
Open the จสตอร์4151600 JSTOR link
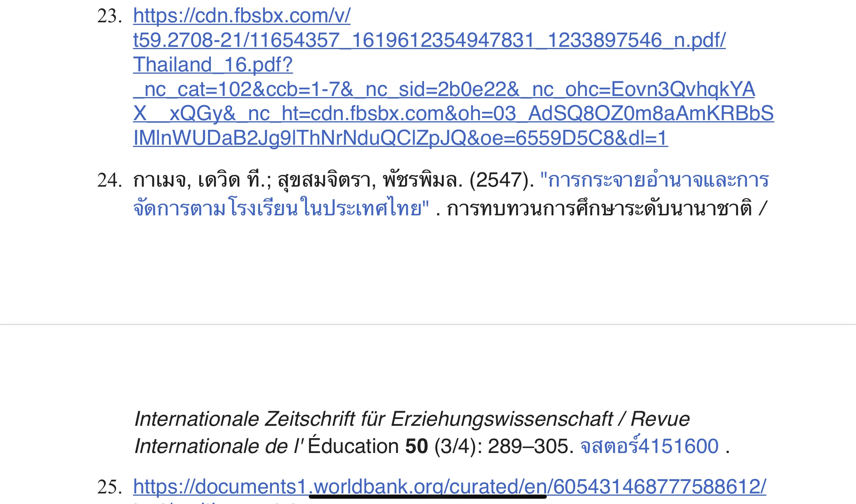point(649,446)
